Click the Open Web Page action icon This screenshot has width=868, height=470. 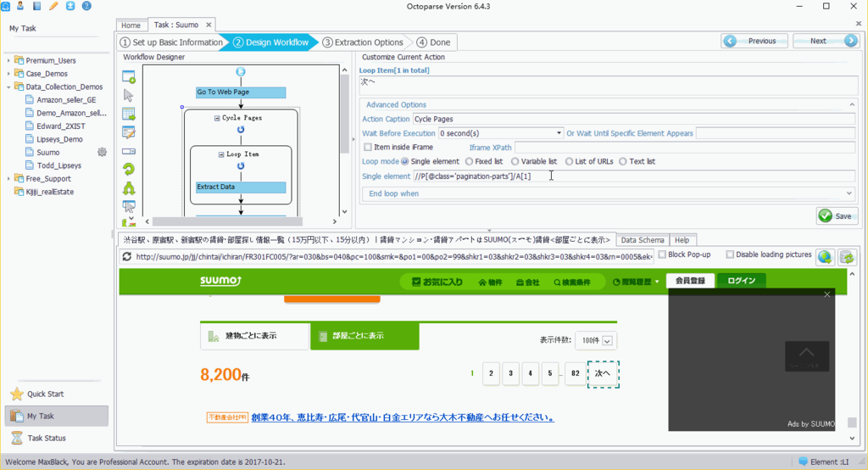(x=129, y=77)
